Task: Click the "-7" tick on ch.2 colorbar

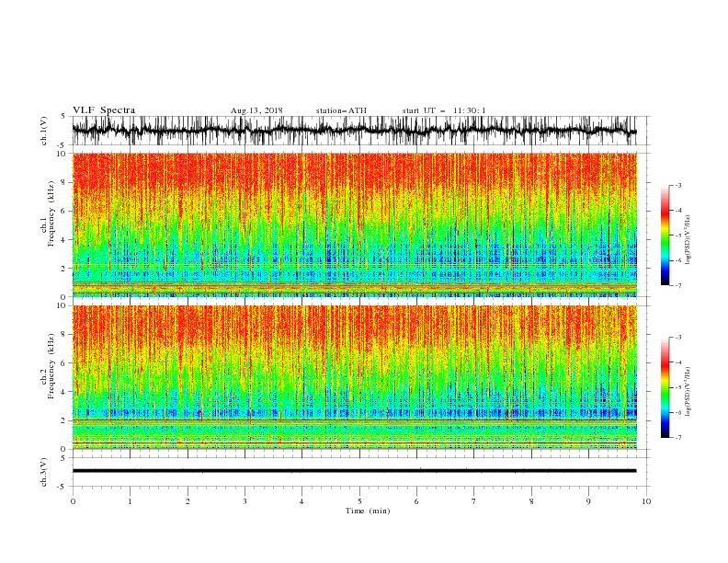Action: (x=677, y=437)
